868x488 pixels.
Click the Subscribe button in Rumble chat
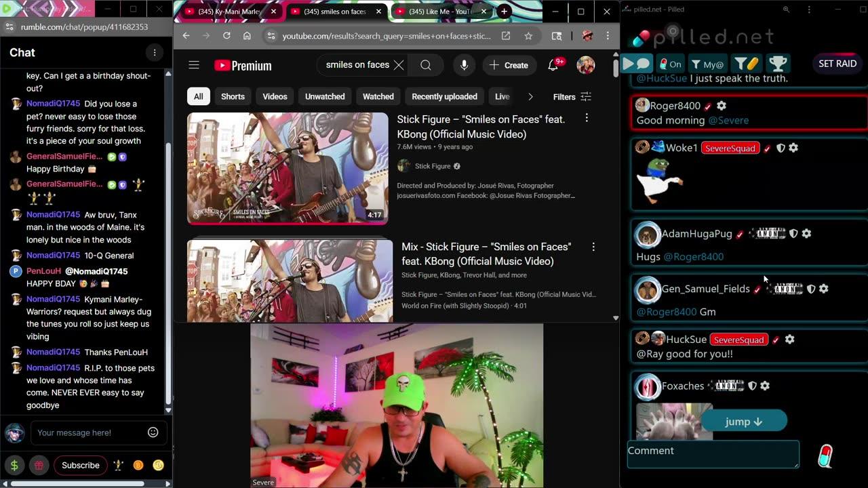pos(81,465)
